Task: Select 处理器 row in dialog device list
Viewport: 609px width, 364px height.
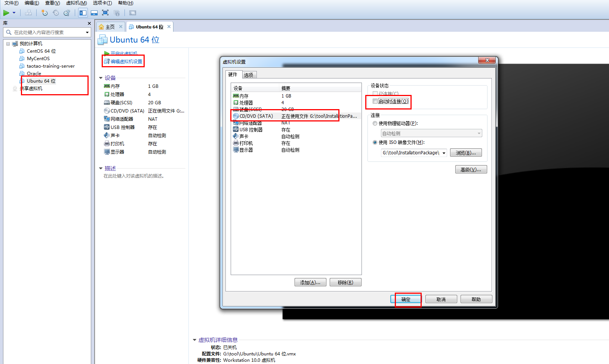Action: coord(296,103)
